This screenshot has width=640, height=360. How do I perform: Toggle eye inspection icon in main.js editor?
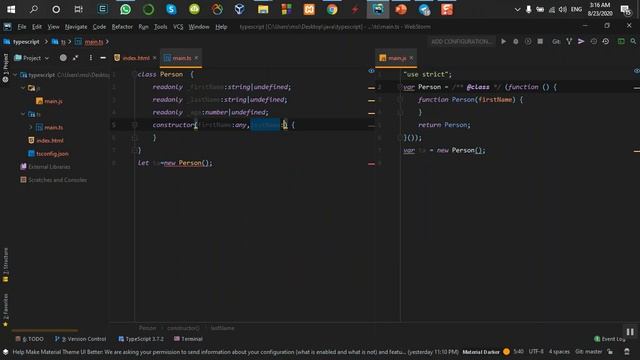[636, 71]
